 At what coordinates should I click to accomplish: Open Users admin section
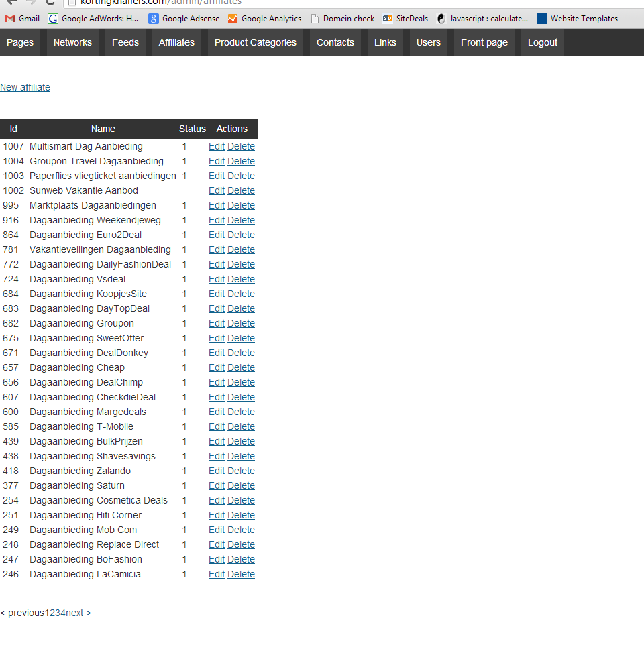coord(428,42)
